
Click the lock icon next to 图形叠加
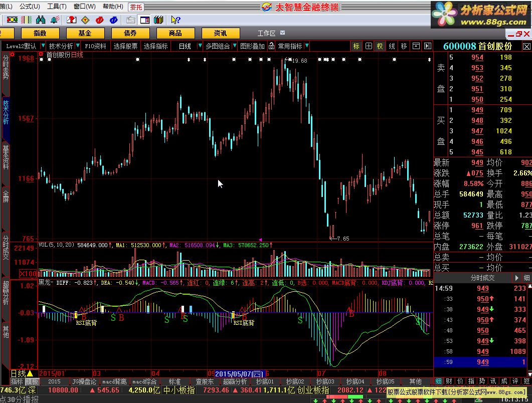click(x=271, y=46)
